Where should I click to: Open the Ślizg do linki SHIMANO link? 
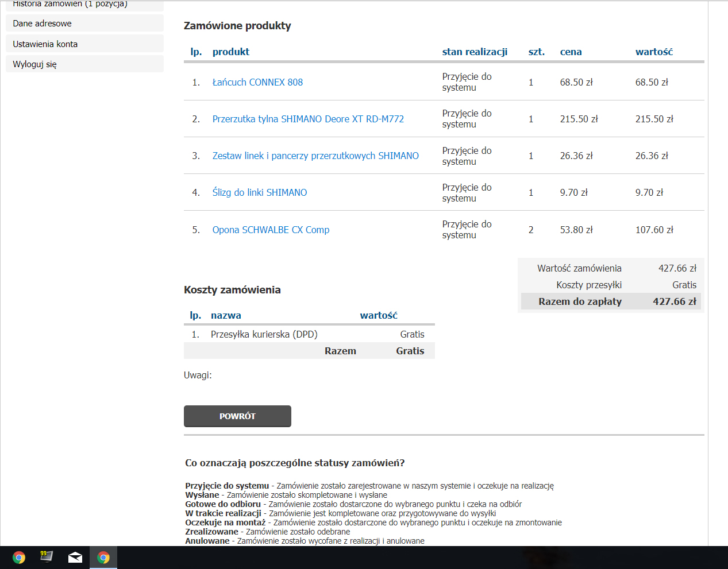pos(260,192)
